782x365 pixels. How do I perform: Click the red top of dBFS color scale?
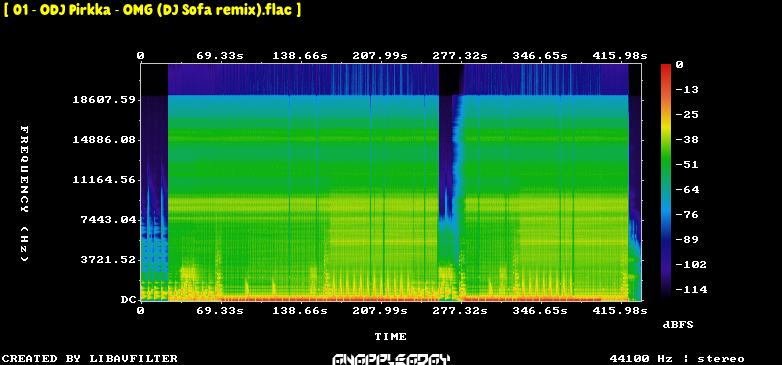point(666,67)
